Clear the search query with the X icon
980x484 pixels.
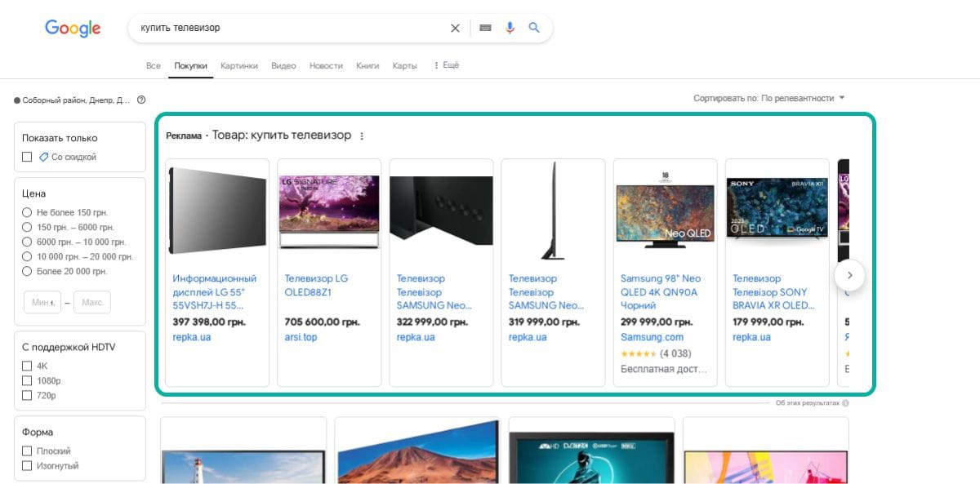455,28
